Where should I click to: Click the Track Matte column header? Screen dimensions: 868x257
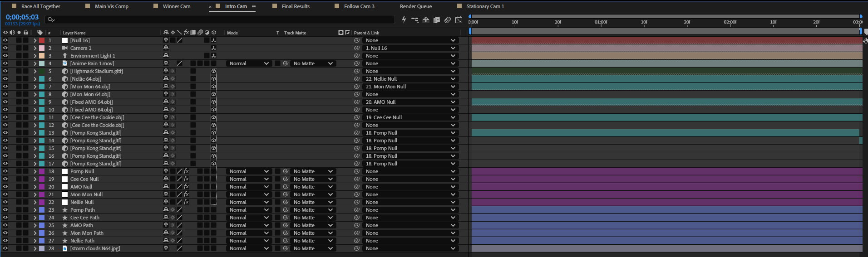coord(295,33)
